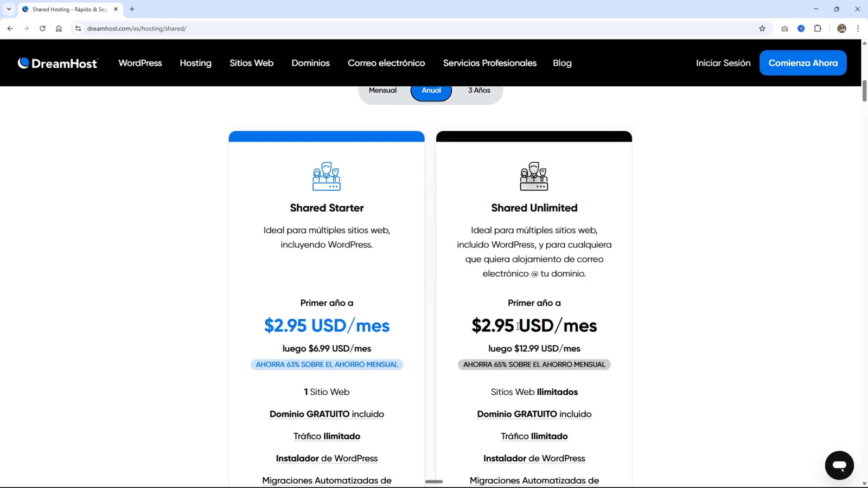
Task: Click the camera screenshot extension icon
Action: click(x=784, y=28)
